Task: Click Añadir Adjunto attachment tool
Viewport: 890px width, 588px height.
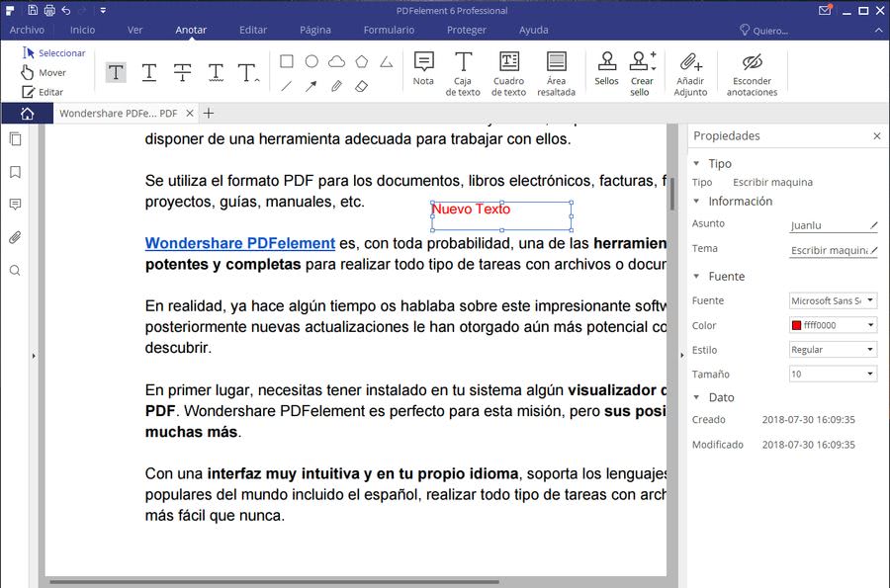Action: (x=690, y=74)
